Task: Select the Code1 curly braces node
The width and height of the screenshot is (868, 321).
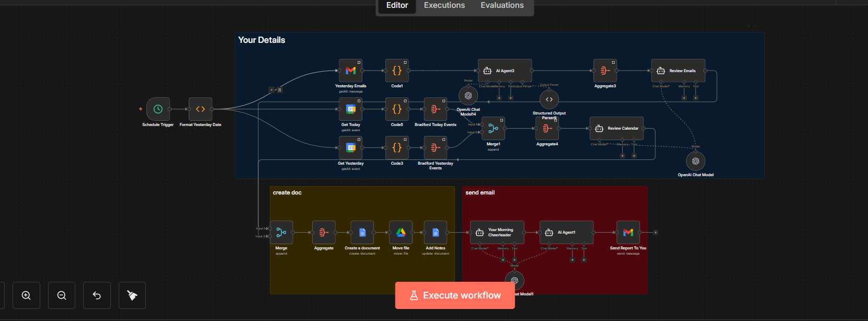Action: 397,71
